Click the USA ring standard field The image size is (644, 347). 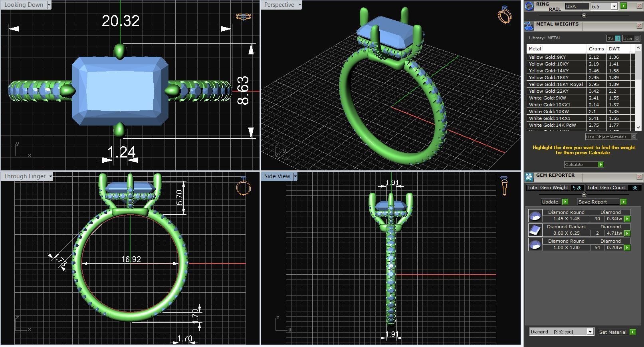577,6
